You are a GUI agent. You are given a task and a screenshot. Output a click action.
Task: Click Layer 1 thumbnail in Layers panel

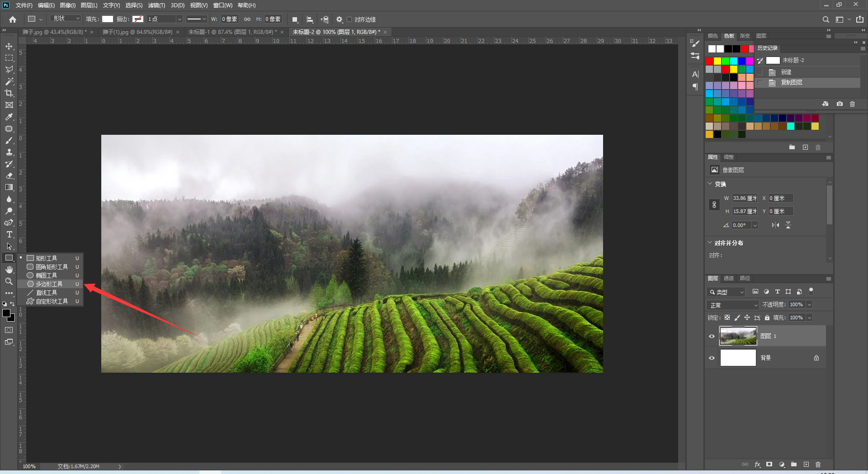pos(738,336)
